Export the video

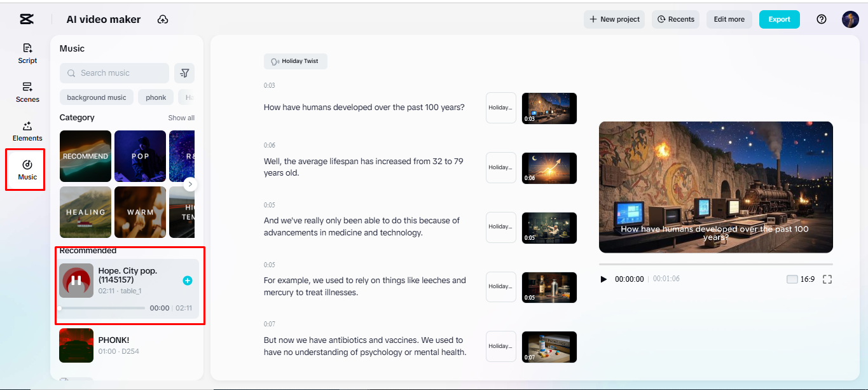(779, 19)
